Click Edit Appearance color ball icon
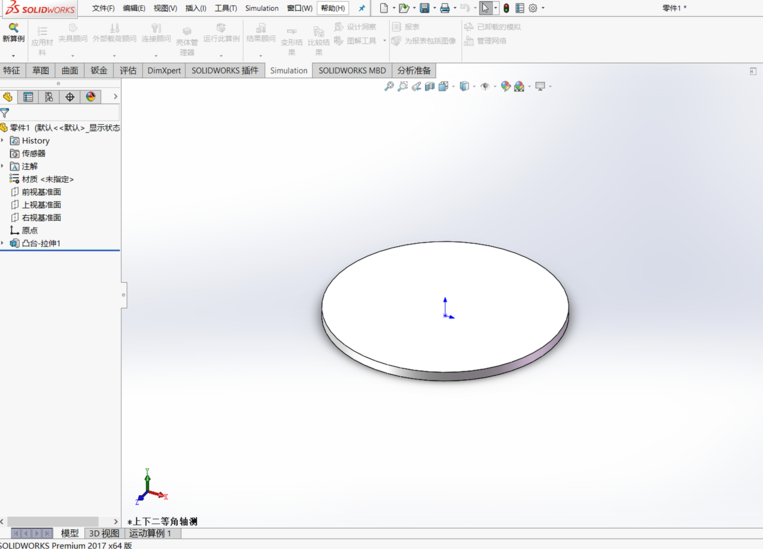 (506, 86)
